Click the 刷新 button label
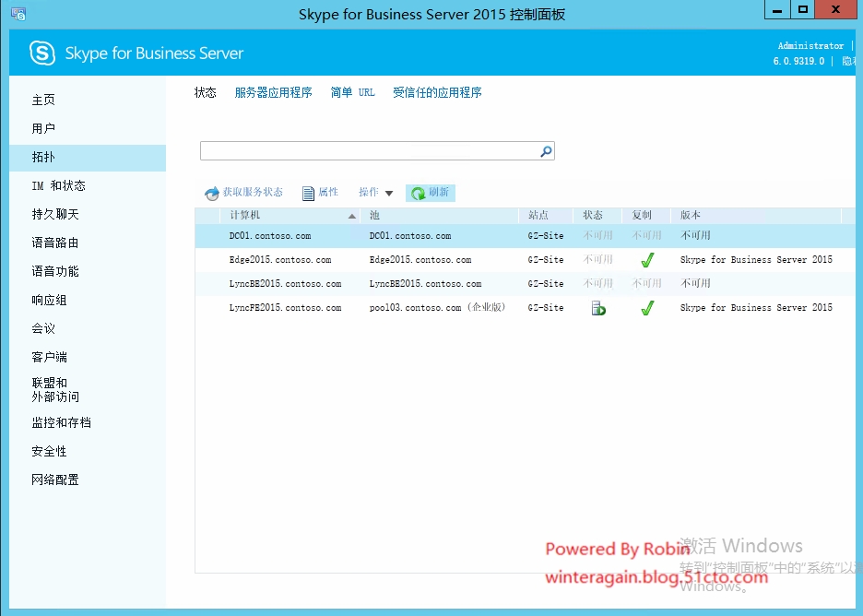The image size is (863, 616). tap(439, 192)
